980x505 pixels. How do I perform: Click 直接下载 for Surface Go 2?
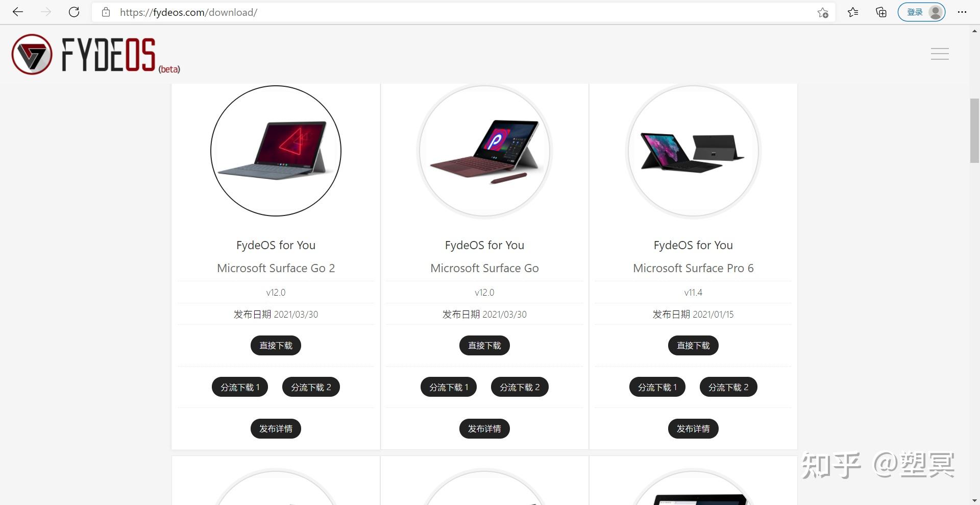(276, 346)
